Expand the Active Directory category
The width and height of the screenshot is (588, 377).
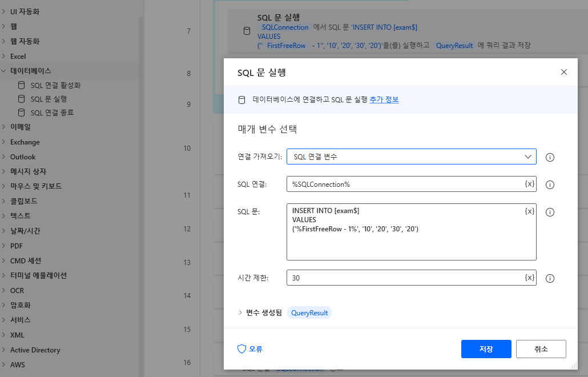click(x=4, y=350)
